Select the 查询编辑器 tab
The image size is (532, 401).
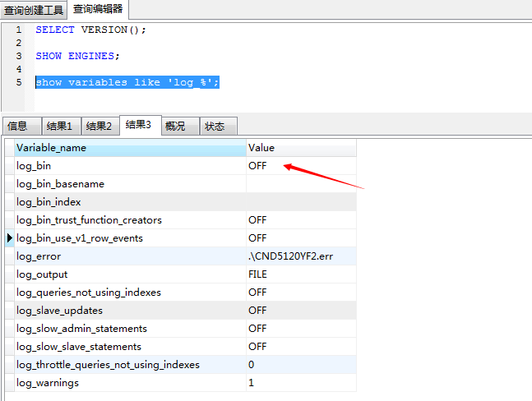click(98, 9)
